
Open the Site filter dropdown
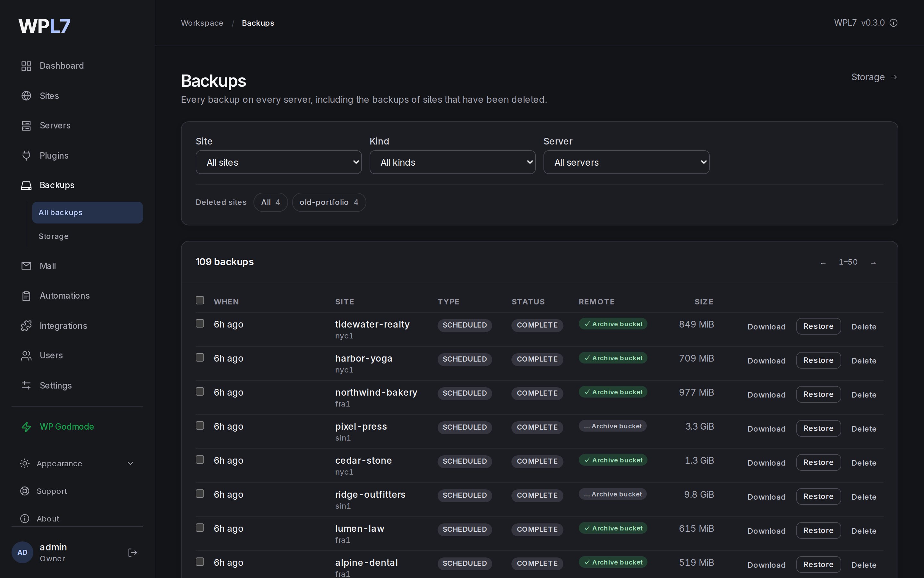coord(278,162)
